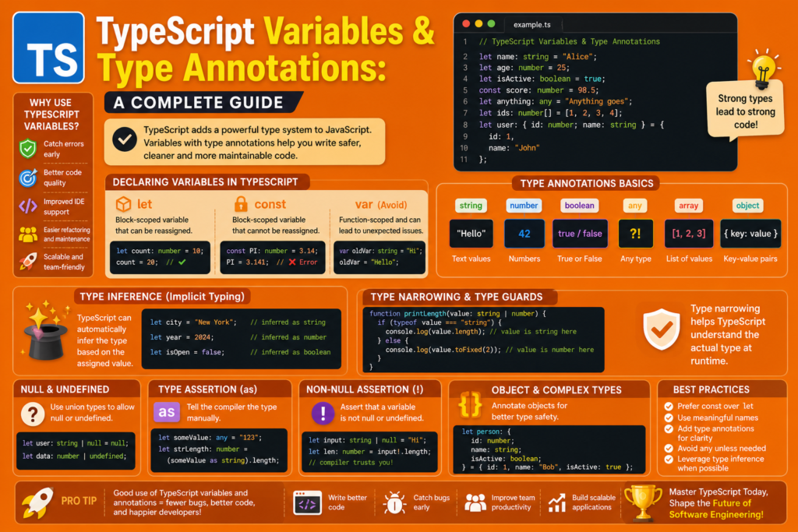Click the magic hat icon in Type Inference

pos(46,330)
